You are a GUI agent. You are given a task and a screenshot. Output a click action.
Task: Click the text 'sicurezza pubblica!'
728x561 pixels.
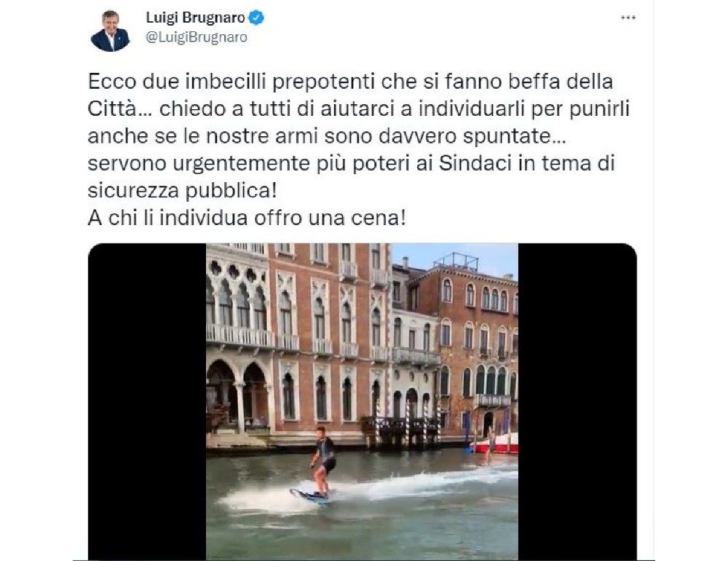tap(182, 191)
